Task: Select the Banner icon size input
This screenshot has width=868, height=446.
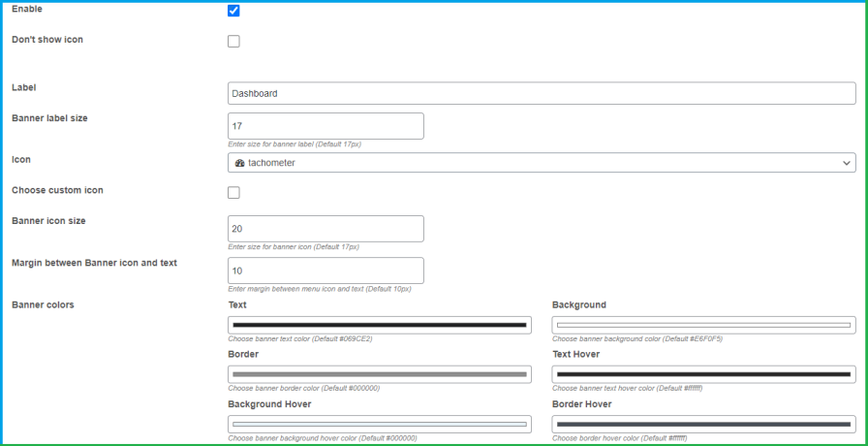Action: point(325,229)
